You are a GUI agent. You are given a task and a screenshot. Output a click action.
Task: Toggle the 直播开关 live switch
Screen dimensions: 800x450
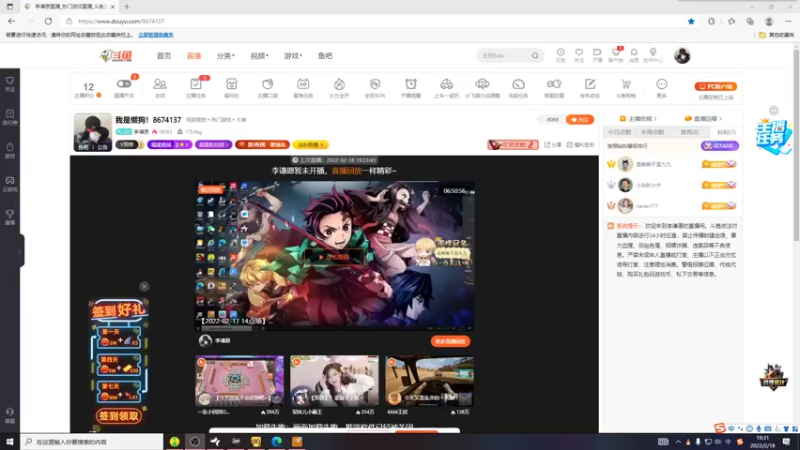click(x=123, y=84)
